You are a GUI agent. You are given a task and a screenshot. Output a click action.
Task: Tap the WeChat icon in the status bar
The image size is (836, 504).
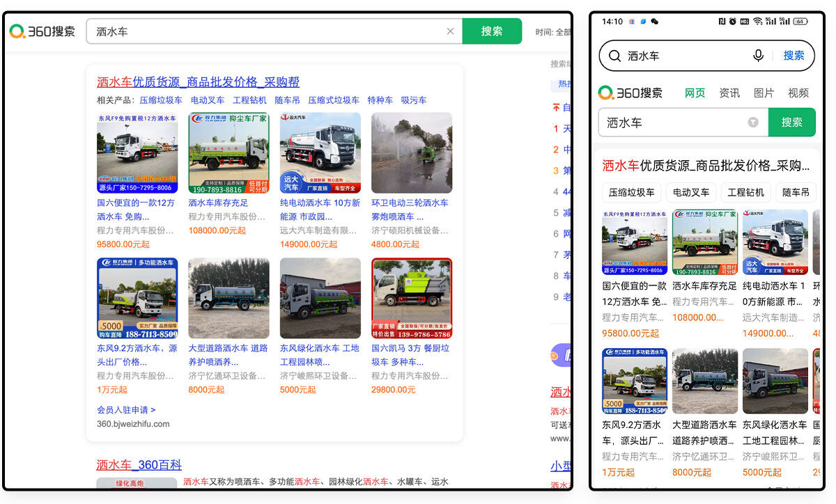point(654,22)
